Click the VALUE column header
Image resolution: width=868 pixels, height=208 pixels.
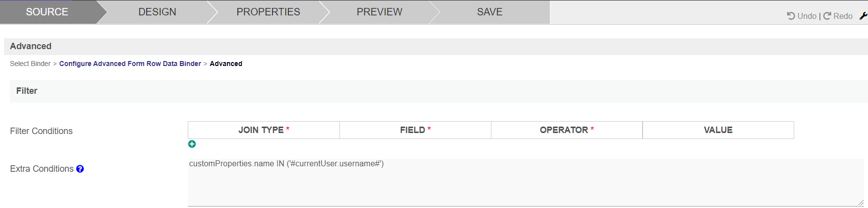pos(718,130)
